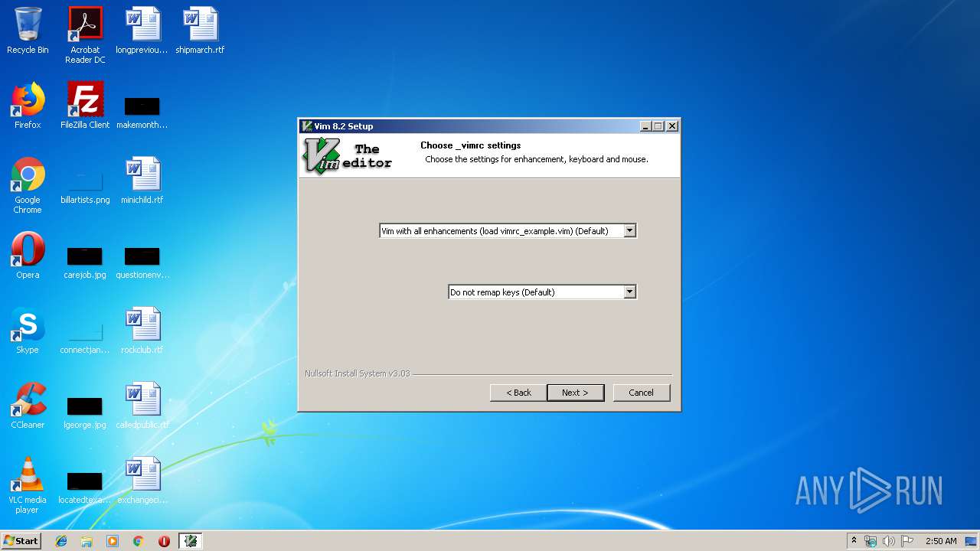Open rockclub.rtf document icon
980x551 pixels.
coord(142,331)
